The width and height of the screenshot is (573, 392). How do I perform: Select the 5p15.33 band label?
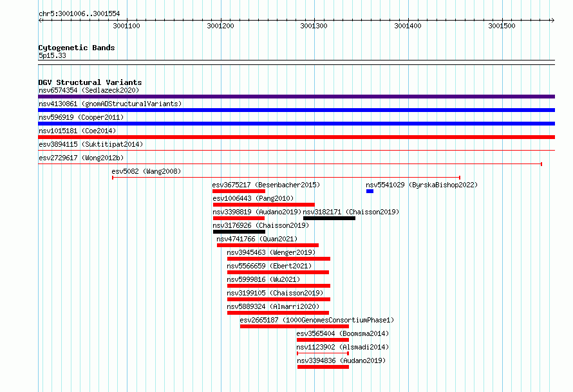[52, 55]
